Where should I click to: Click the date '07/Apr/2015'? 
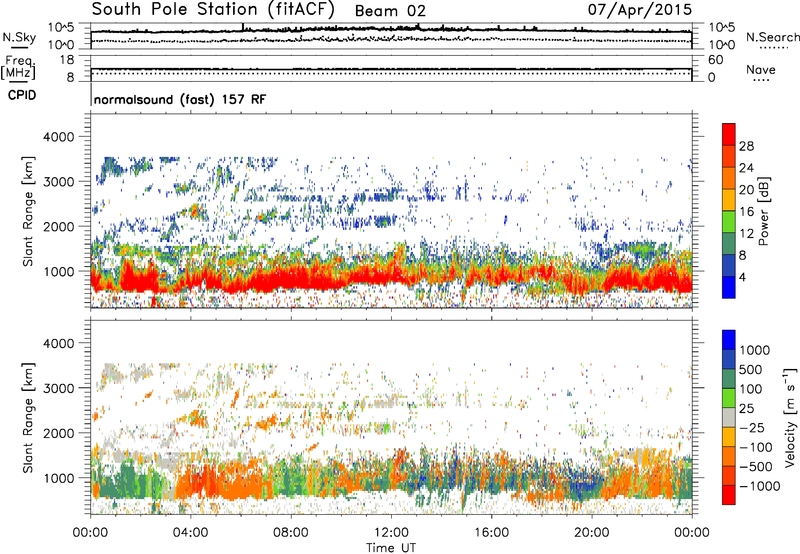click(640, 9)
